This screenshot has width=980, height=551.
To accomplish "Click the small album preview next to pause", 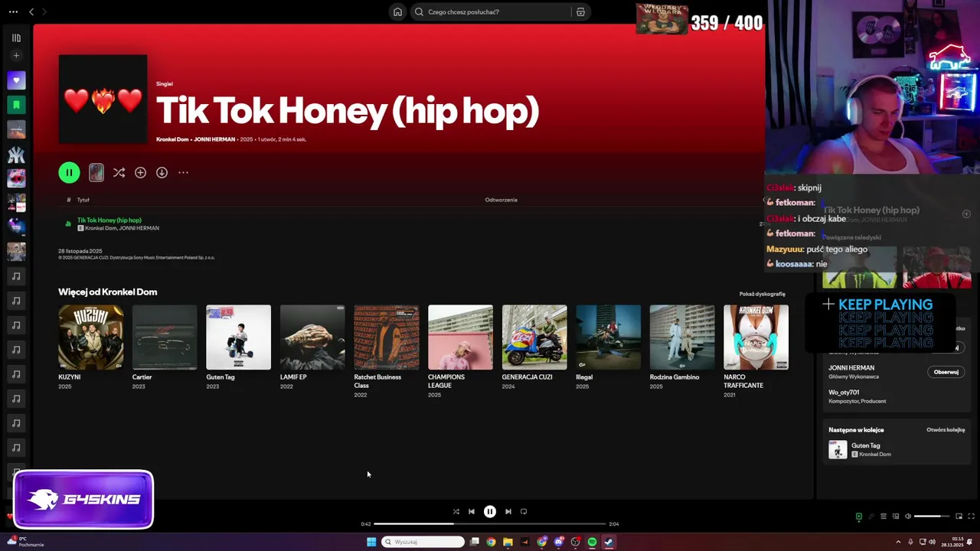I will 96,172.
